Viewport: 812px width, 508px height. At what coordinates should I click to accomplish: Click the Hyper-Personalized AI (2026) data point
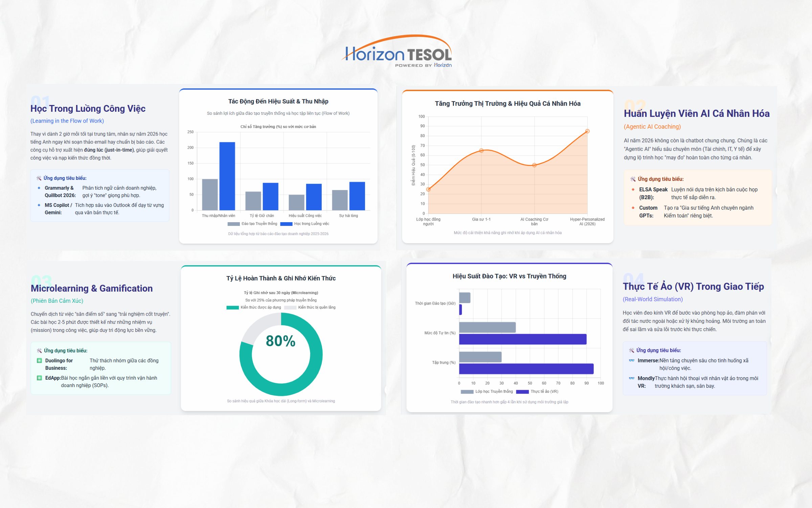(x=587, y=131)
